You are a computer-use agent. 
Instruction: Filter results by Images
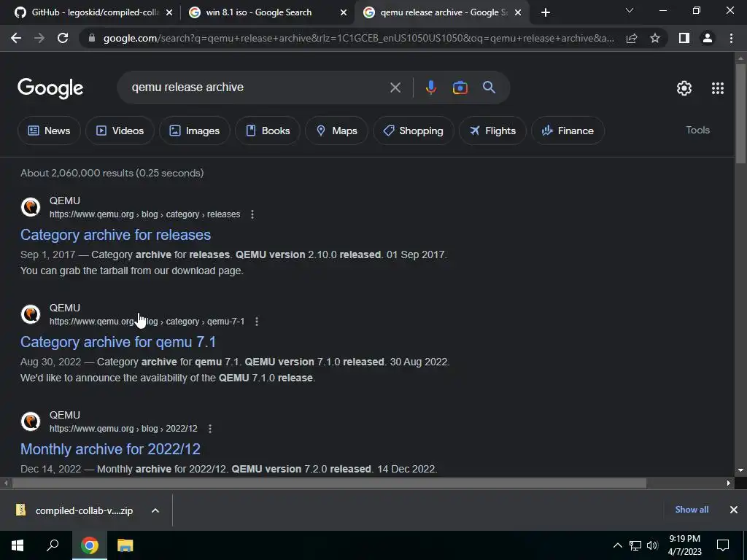click(x=195, y=131)
